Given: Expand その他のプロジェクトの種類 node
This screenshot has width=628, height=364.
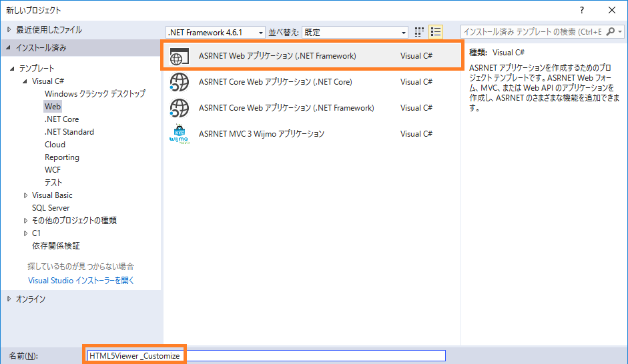Looking at the screenshot, I should (25, 221).
